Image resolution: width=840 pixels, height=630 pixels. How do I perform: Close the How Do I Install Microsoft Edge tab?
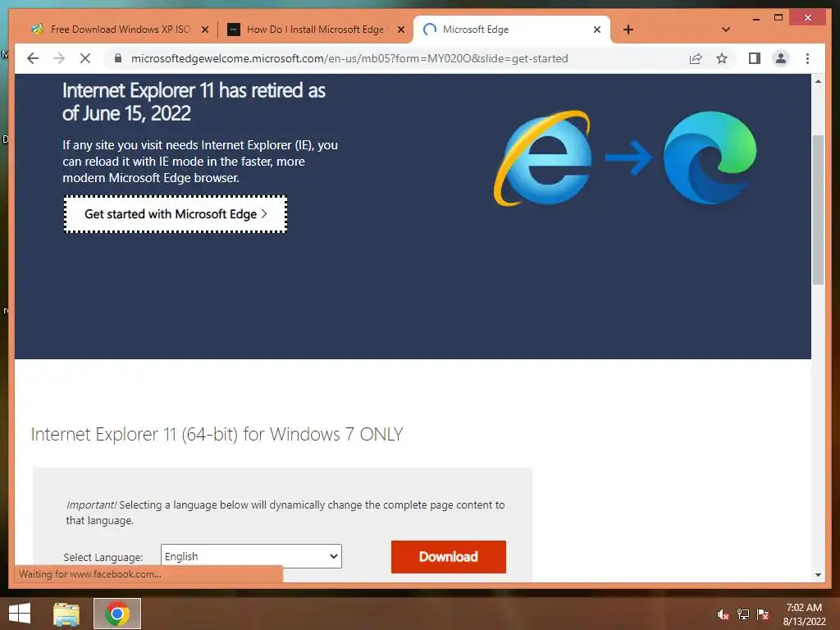(400, 30)
